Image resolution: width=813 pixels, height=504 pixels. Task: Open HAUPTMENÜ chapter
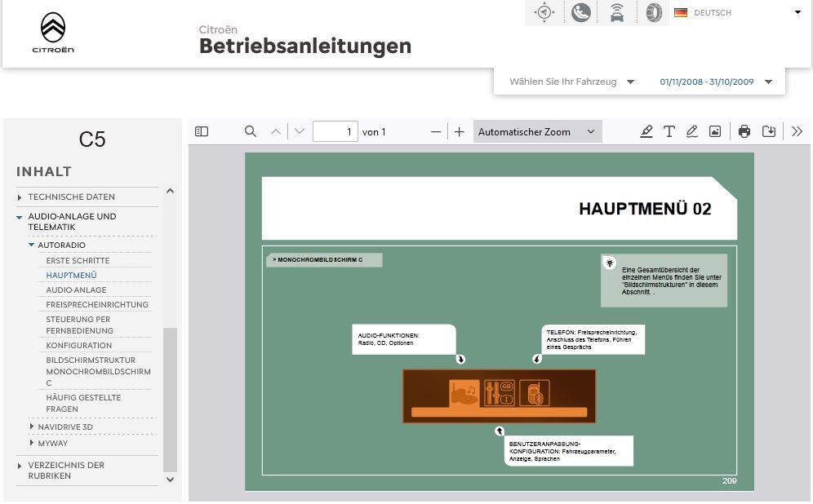pyautogui.click(x=71, y=275)
